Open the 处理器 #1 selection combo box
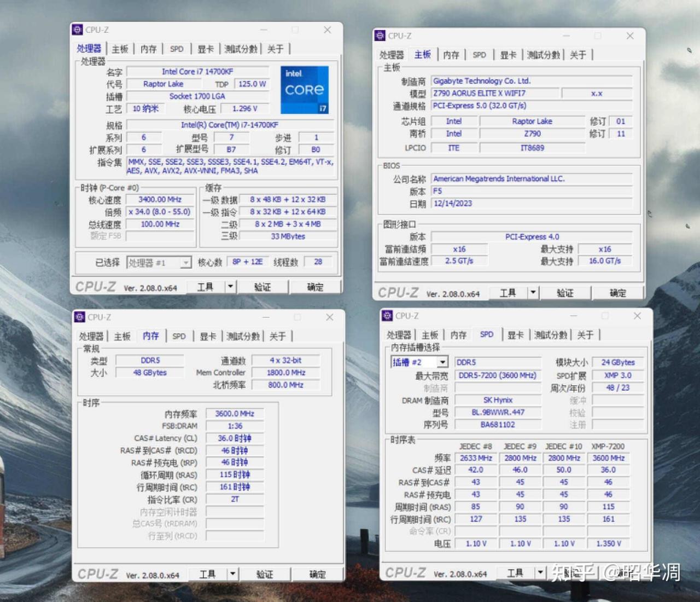Viewport: 700px width, 602px height. click(159, 263)
